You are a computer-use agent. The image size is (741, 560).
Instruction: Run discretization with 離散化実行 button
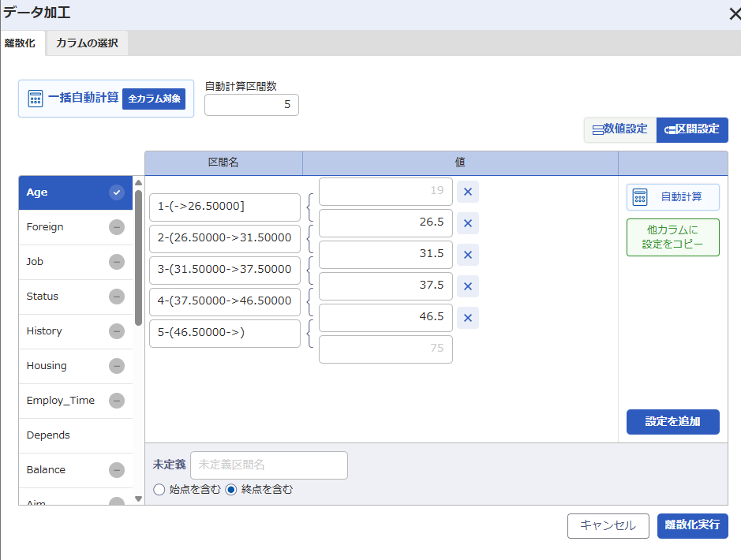(692, 525)
